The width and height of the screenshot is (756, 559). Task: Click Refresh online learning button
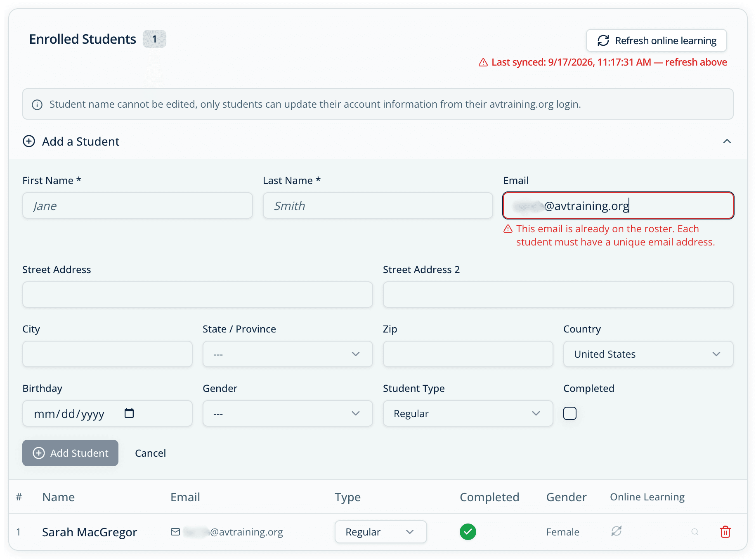tap(656, 40)
